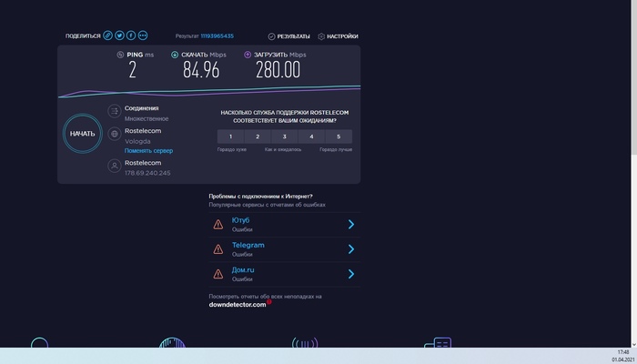Viewport: 637px width, 364px height.
Task: Click the connections mode icon
Action: (x=115, y=111)
